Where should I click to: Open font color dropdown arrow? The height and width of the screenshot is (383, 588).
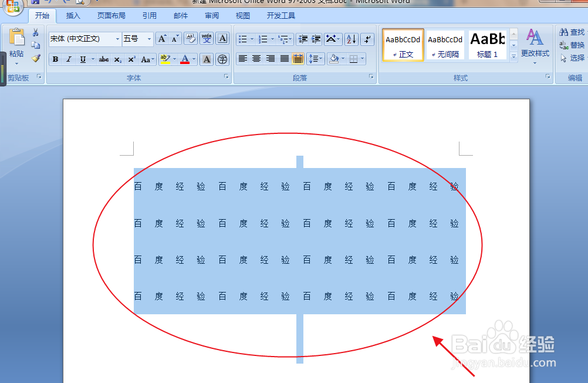pos(194,59)
